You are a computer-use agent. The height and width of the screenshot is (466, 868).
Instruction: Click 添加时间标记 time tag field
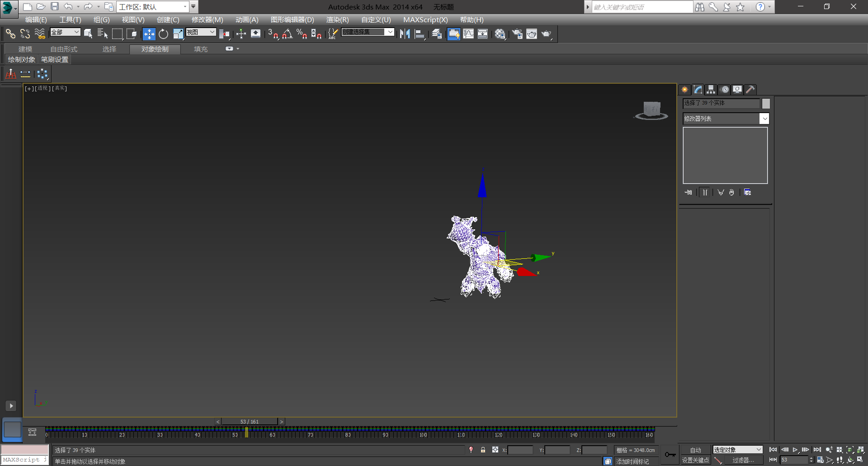pos(636,461)
